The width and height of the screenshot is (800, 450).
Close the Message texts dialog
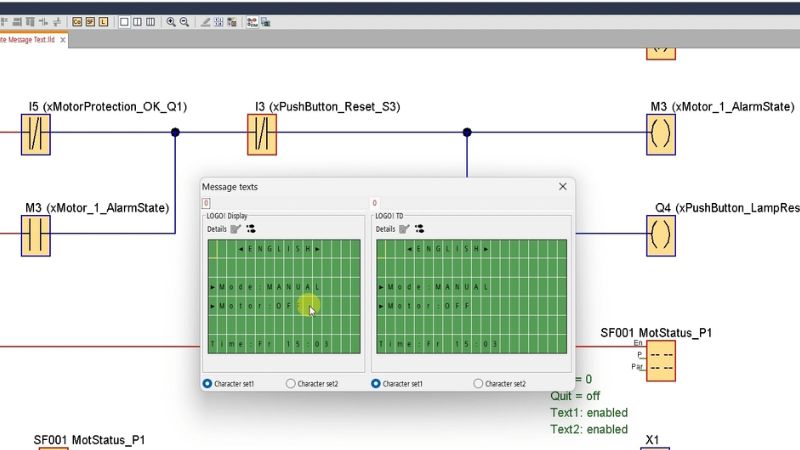(563, 187)
